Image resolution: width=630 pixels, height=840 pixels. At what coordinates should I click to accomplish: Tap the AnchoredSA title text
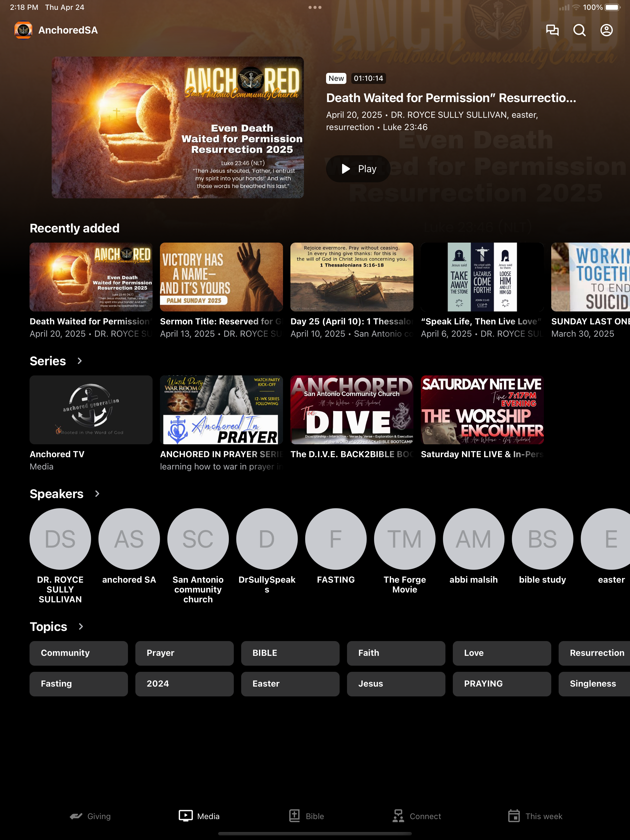click(x=68, y=30)
